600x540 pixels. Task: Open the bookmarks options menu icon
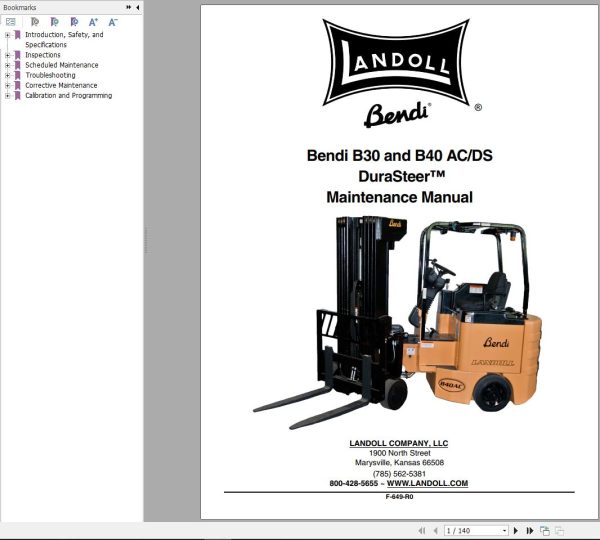click(11, 22)
